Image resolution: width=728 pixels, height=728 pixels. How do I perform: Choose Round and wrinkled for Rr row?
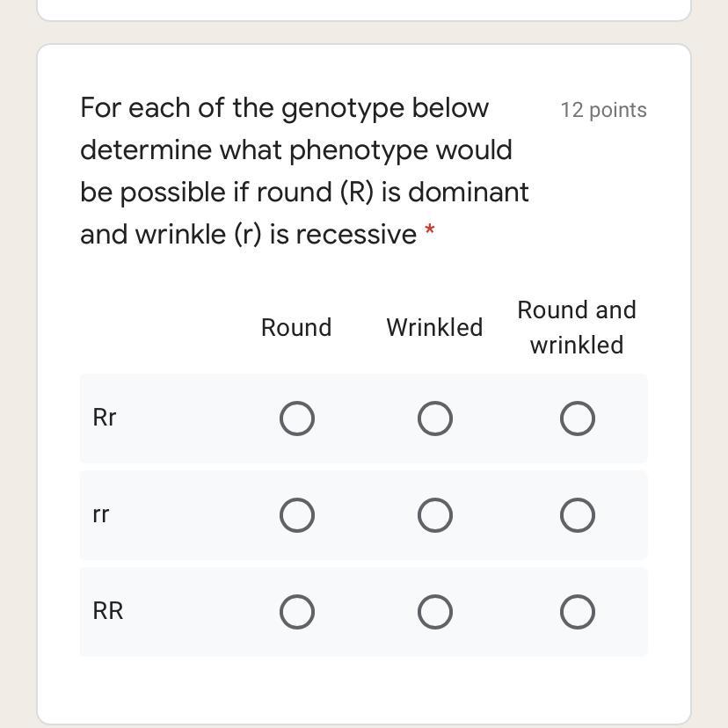[x=578, y=419]
